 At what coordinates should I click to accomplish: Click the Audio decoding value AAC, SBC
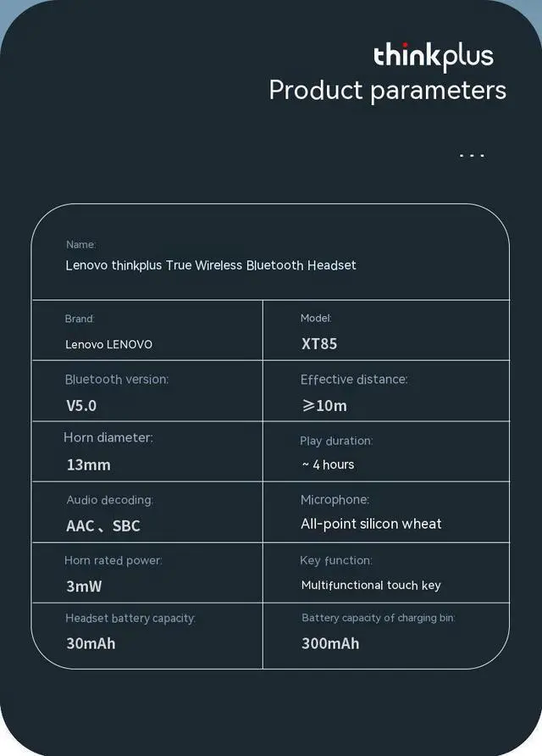click(103, 525)
